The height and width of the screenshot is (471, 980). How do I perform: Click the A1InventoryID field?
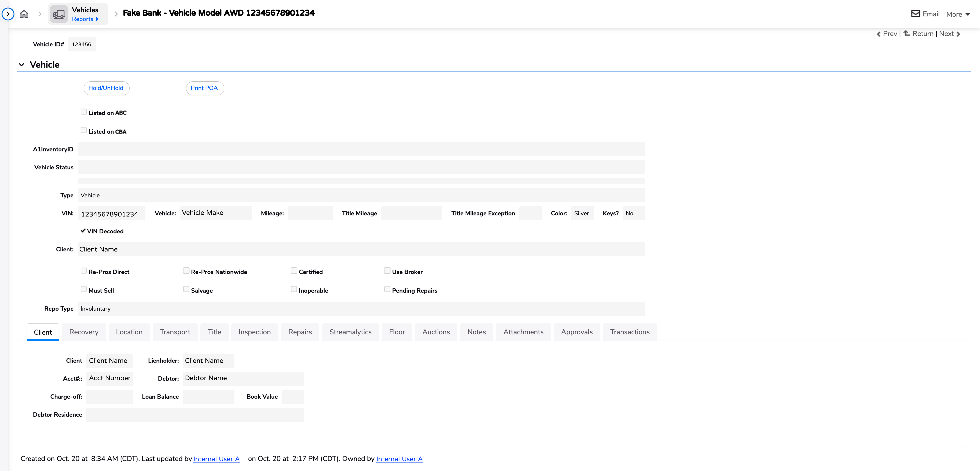(361, 149)
